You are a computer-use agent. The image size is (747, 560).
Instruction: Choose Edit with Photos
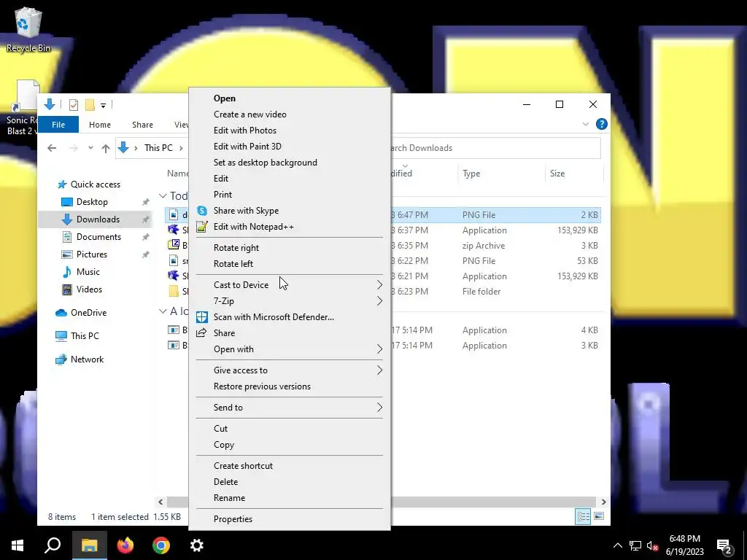(290, 131)
